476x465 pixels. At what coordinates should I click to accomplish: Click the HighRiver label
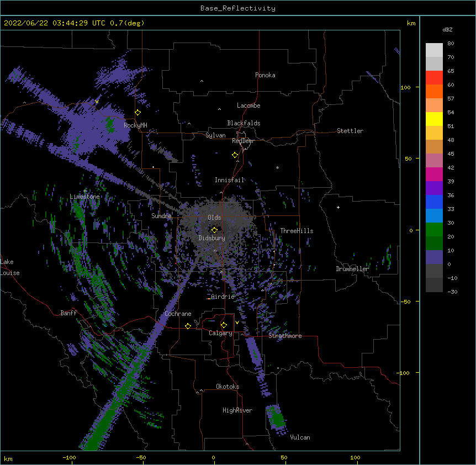(237, 410)
